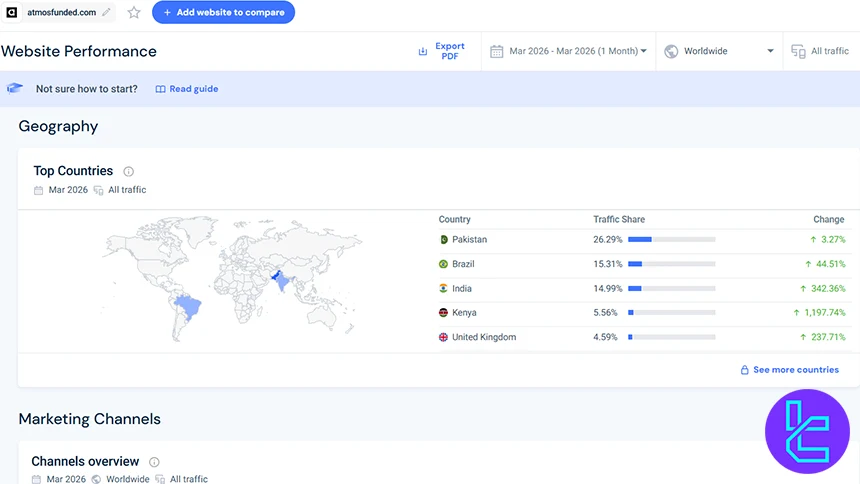Expand the Worldwide region dropdown
This screenshot has width=860, height=484.
[x=718, y=51]
